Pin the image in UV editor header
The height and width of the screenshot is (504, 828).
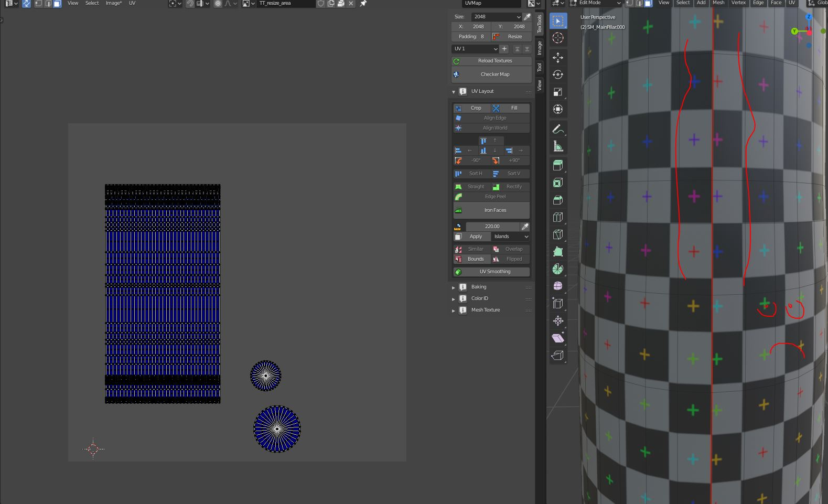pos(363,3)
